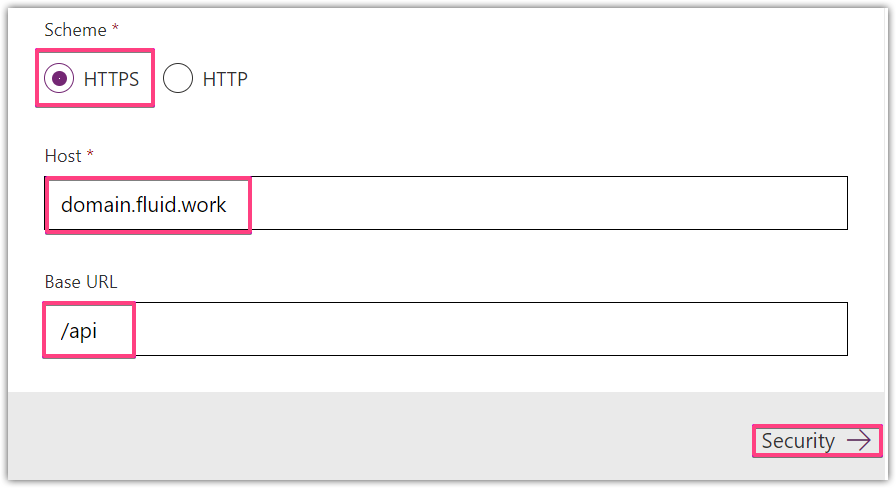The height and width of the screenshot is (488, 896).
Task: Click empty area at end of Base URL field
Action: click(x=491, y=329)
